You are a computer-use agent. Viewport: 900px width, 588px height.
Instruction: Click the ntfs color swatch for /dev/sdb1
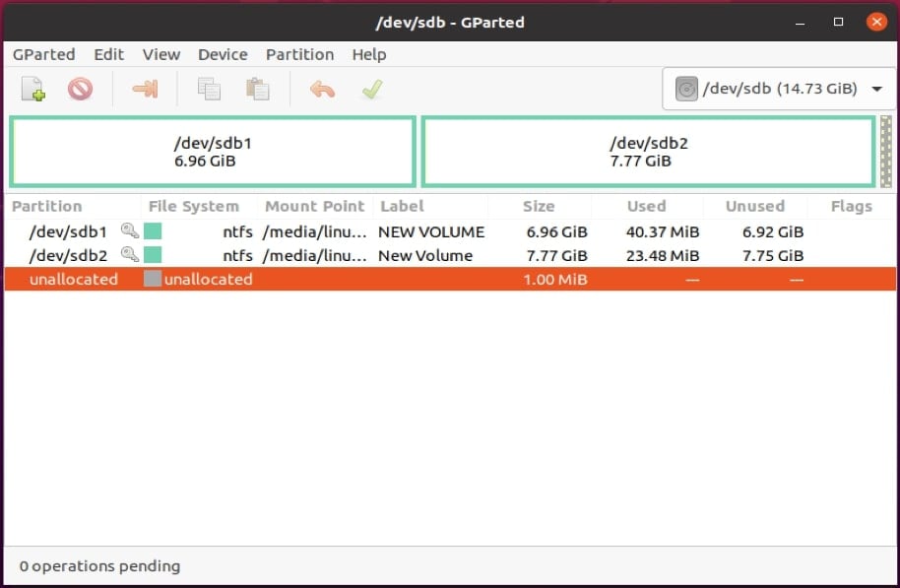(153, 231)
